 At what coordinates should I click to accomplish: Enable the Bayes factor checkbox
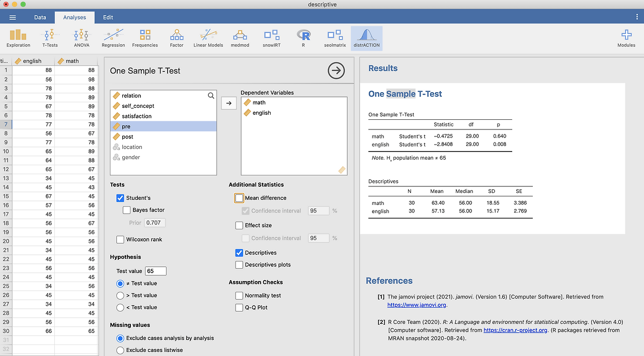127,210
